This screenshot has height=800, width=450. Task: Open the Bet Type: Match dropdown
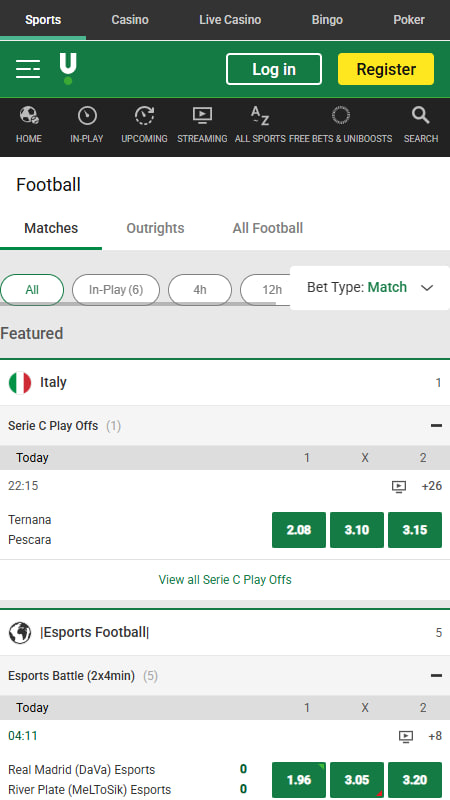pyautogui.click(x=370, y=288)
